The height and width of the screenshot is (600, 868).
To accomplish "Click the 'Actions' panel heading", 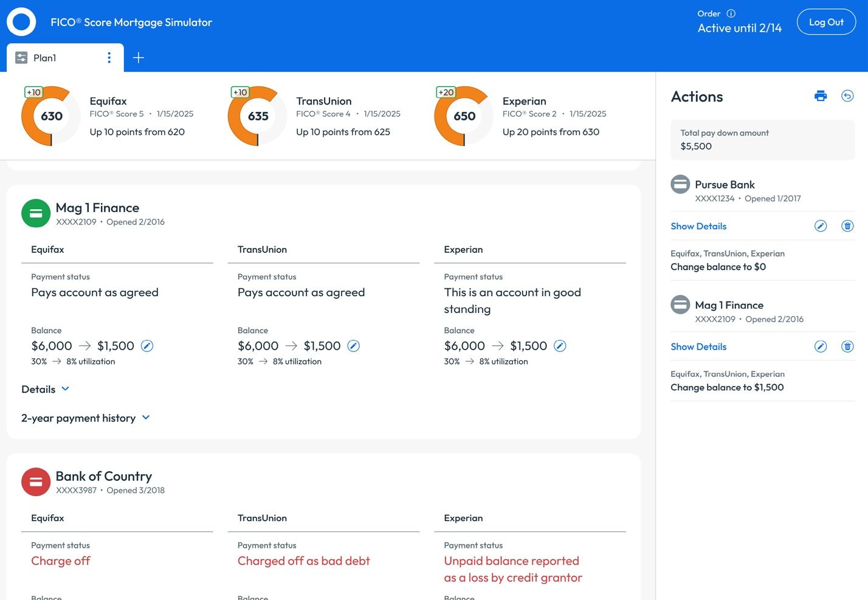I will [697, 97].
